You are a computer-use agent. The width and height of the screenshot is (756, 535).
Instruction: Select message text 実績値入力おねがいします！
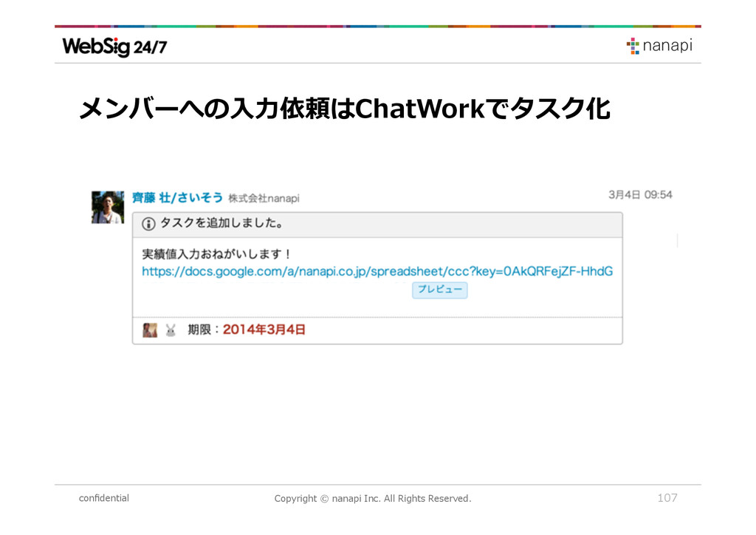(x=217, y=253)
